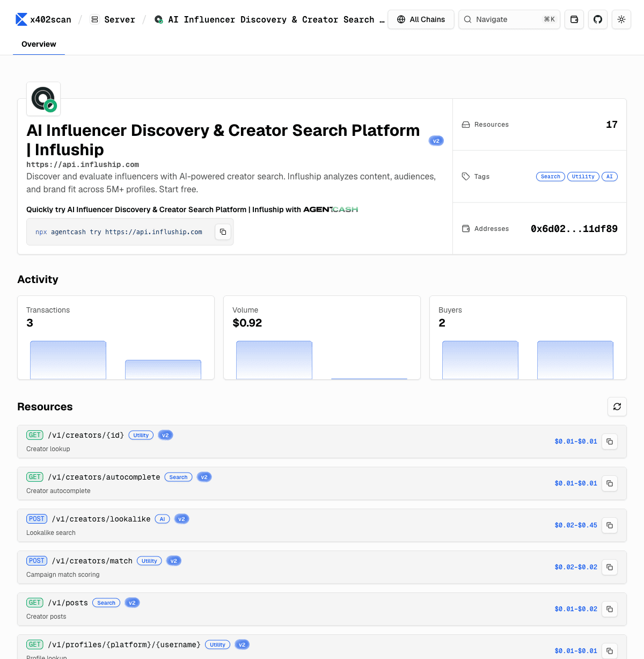Open AI Influencer Discovery breadcrumb title

276,19
